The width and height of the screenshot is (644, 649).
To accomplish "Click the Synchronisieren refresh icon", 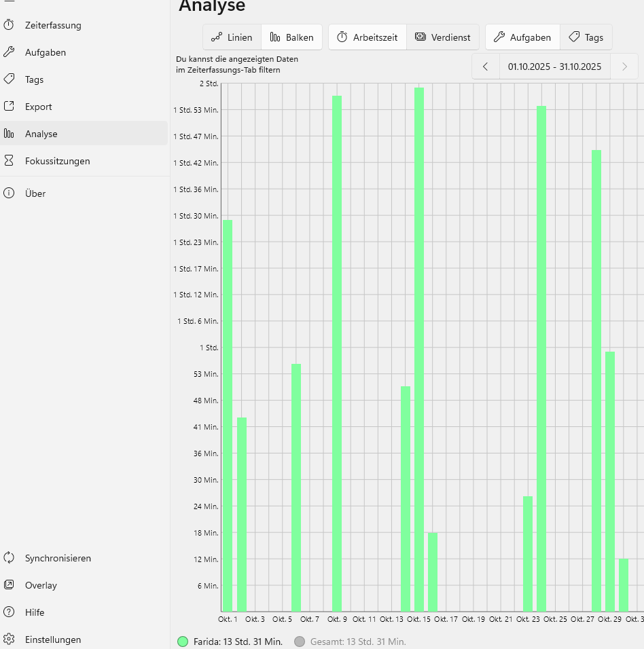I will pyautogui.click(x=10, y=558).
